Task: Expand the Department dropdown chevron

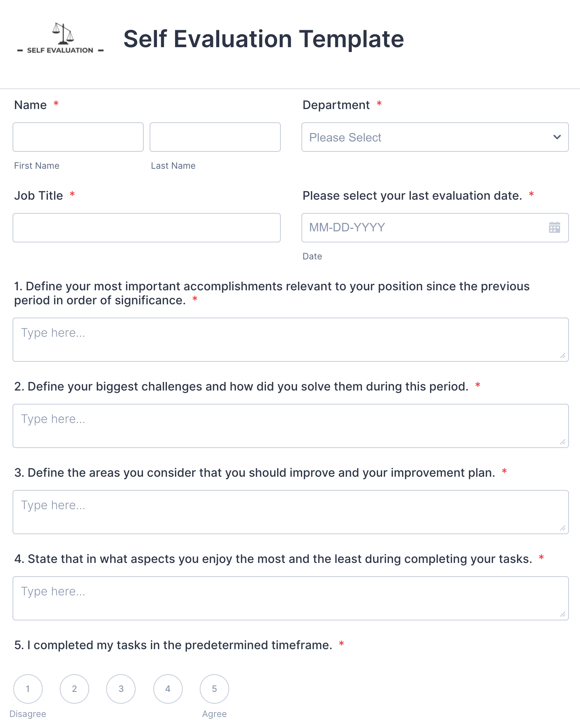Action: [557, 137]
